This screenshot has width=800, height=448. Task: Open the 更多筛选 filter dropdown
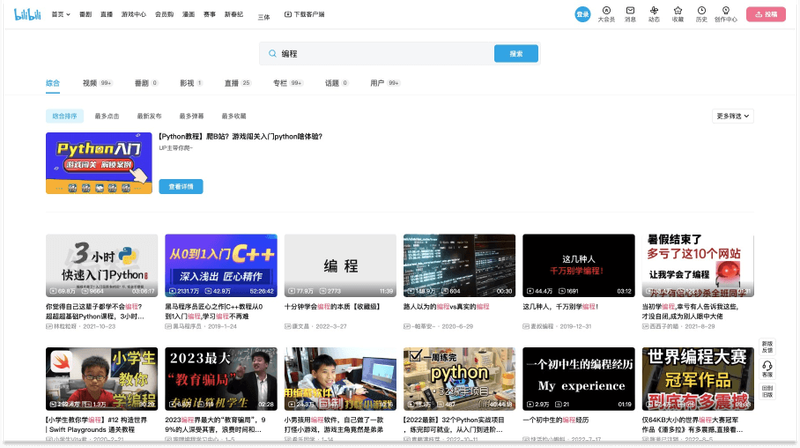(733, 116)
